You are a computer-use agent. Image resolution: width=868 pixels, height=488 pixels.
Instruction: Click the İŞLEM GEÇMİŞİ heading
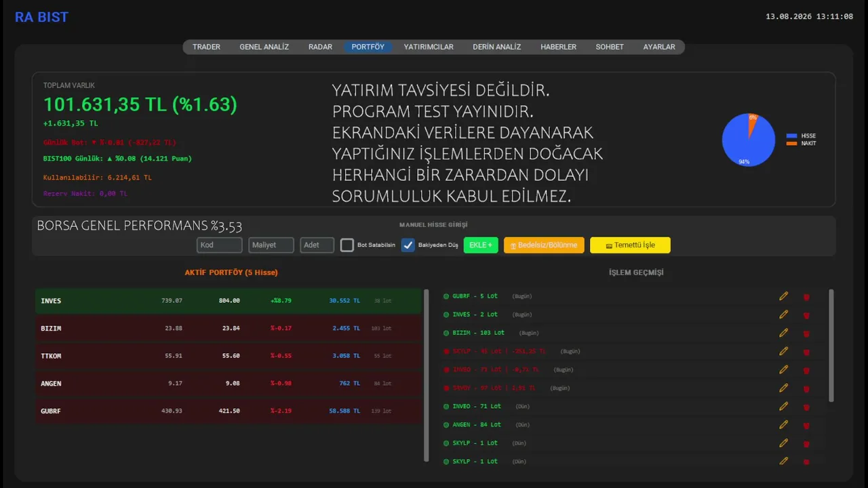click(x=636, y=272)
